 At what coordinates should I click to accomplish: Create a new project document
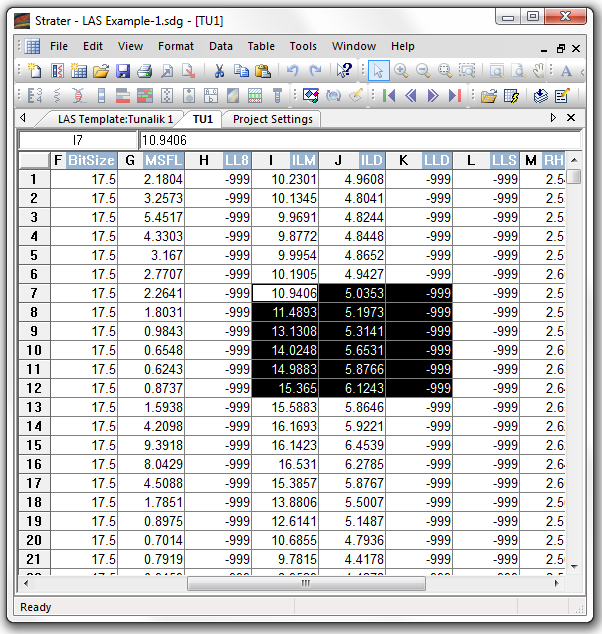pos(34,71)
